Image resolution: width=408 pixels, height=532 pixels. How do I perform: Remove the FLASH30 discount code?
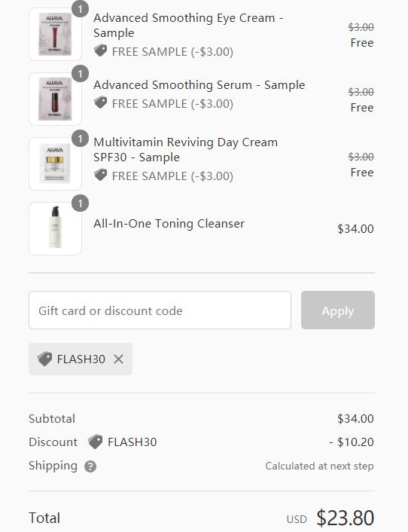pyautogui.click(x=118, y=359)
